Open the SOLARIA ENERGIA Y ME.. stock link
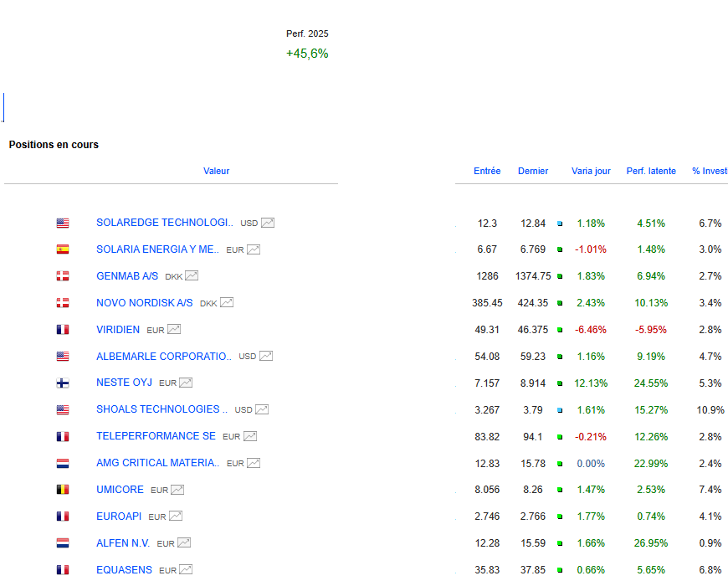 (157, 249)
